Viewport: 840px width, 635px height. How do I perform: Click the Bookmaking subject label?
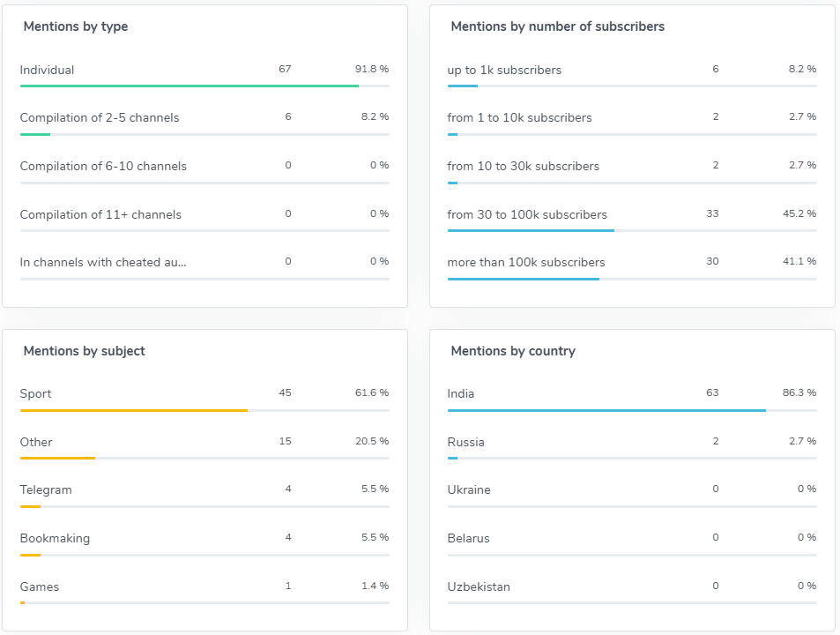[55, 538]
